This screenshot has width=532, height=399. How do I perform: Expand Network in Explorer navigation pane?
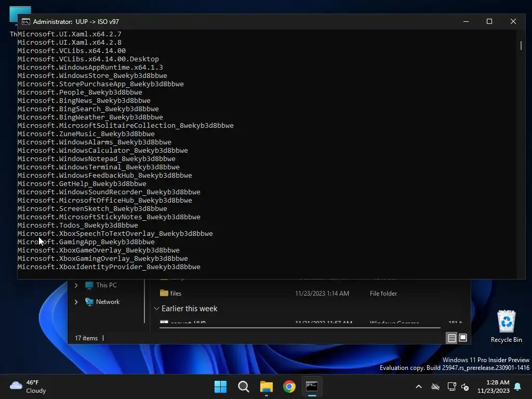[x=76, y=302]
